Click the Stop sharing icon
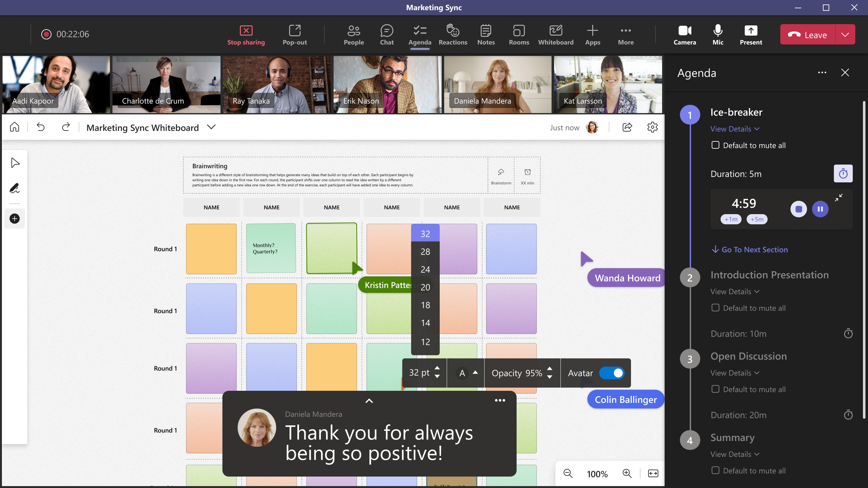The image size is (868, 488). (246, 30)
